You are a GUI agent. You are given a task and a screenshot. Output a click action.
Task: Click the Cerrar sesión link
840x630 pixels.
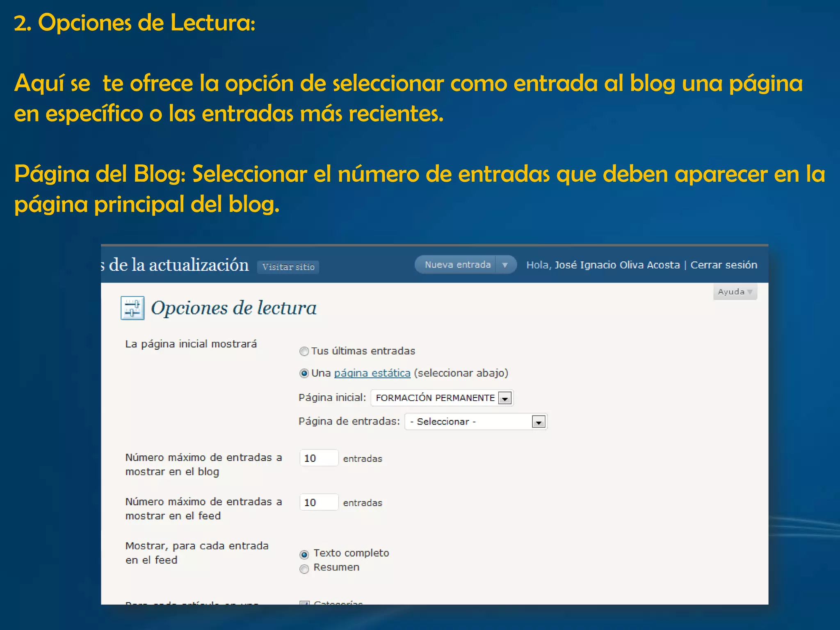[x=724, y=265]
